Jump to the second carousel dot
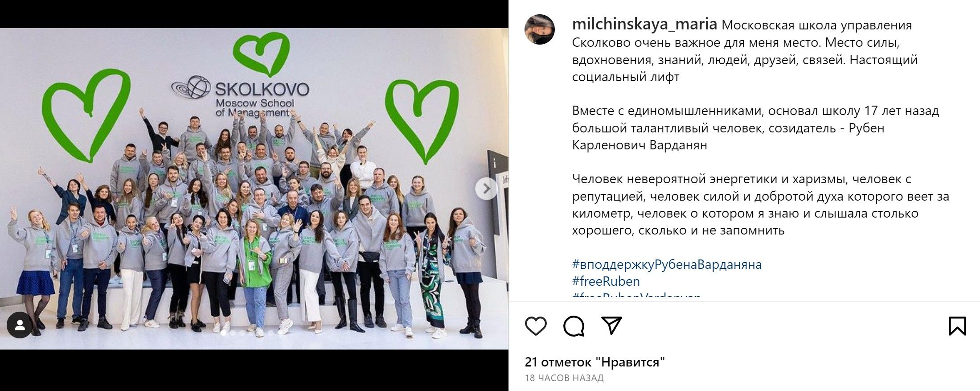 (233, 333)
